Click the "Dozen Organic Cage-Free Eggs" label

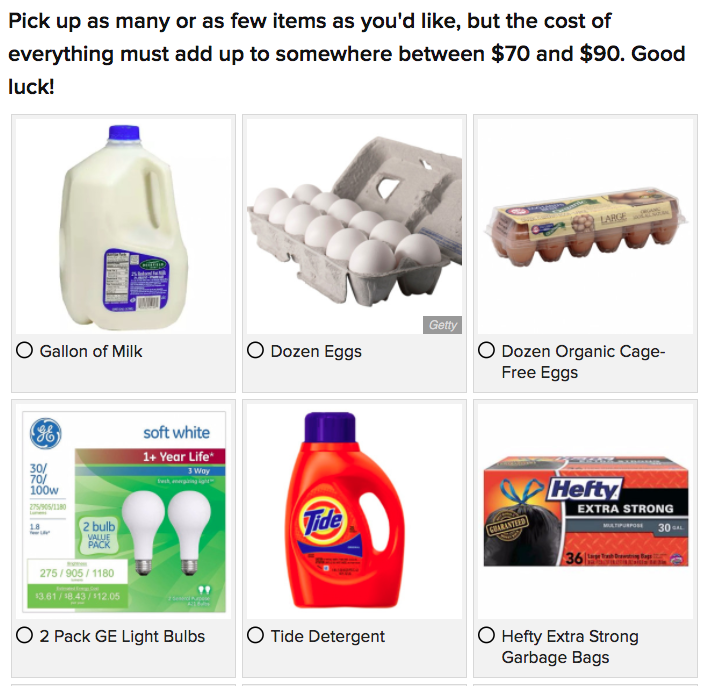click(x=583, y=362)
